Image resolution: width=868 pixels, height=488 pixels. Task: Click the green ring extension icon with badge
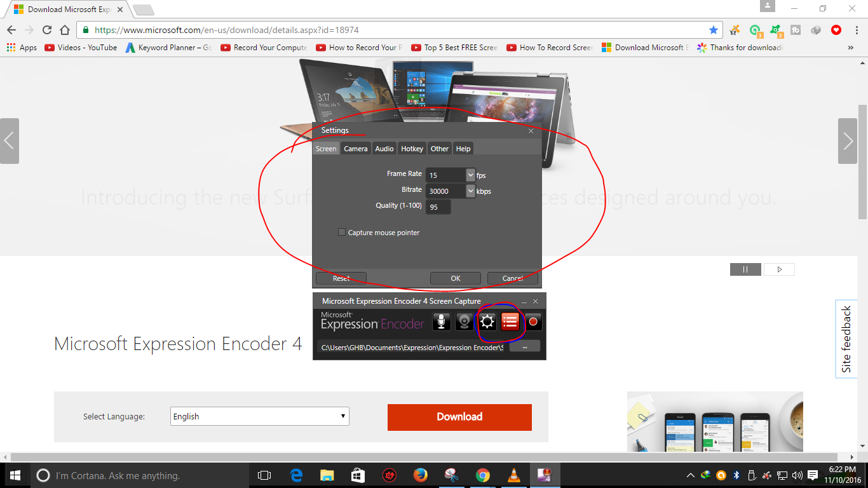click(756, 30)
